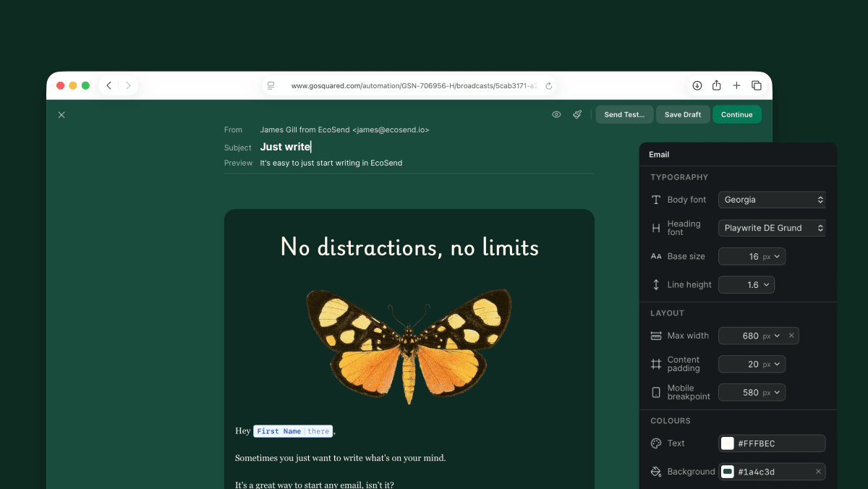This screenshot has height=489, width=868.
Task: Click the macOS yellow minimize button
Action: click(73, 85)
